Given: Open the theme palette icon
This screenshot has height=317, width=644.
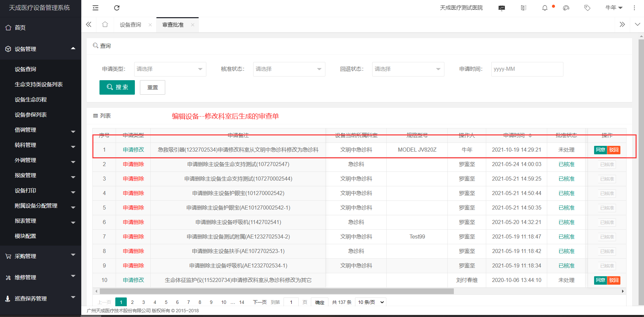Looking at the screenshot, I should coord(566,8).
